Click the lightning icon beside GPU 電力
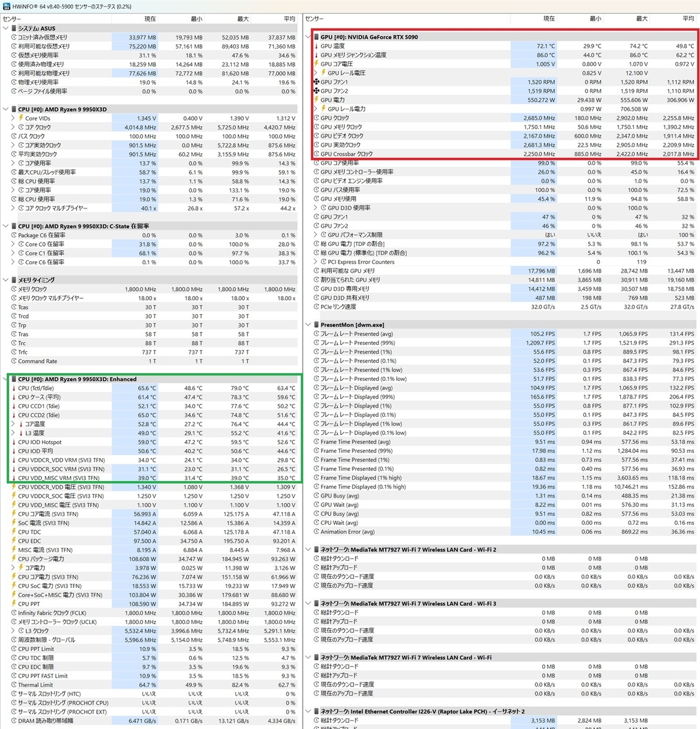Screen dimensions: 700x729 click(317, 100)
